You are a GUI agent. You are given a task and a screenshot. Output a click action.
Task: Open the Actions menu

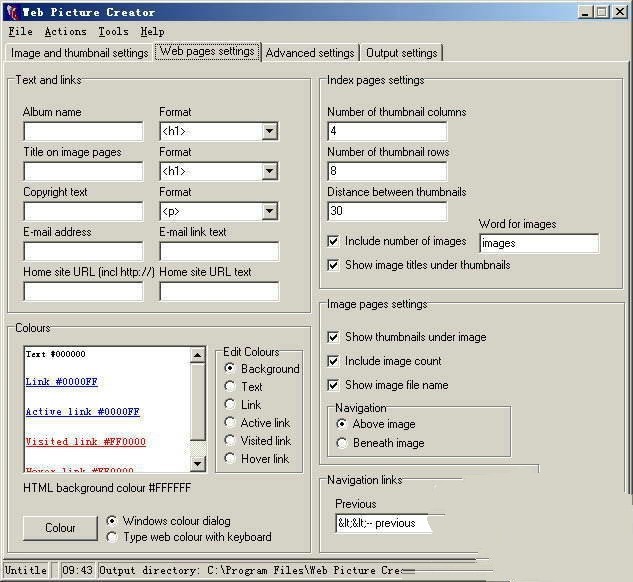coord(65,31)
